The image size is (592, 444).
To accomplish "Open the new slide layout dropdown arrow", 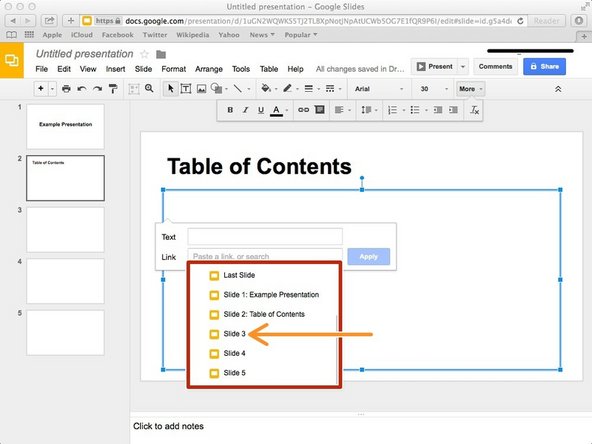I will [52, 89].
